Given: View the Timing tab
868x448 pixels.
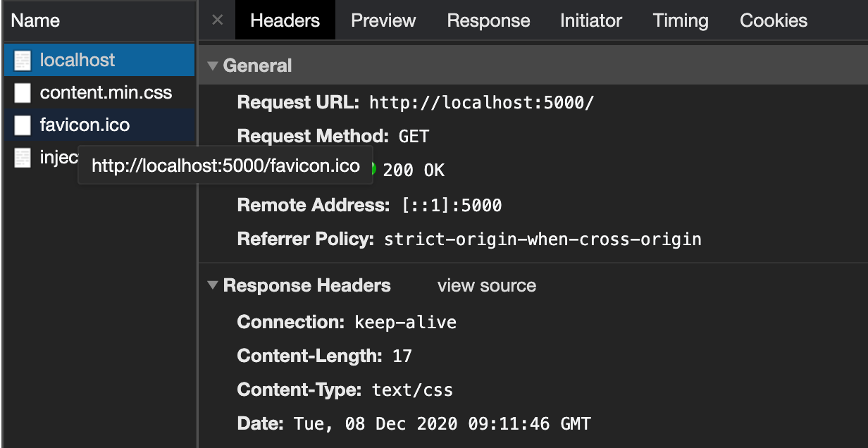Looking at the screenshot, I should click(680, 20).
